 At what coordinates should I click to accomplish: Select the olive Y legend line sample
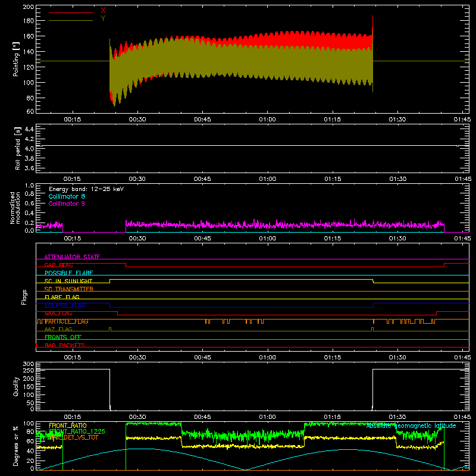71,21
